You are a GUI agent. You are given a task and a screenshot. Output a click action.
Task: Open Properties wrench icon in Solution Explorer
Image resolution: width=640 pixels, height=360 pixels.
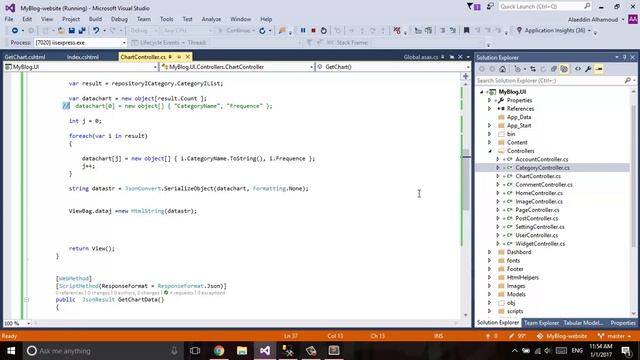pos(588,69)
